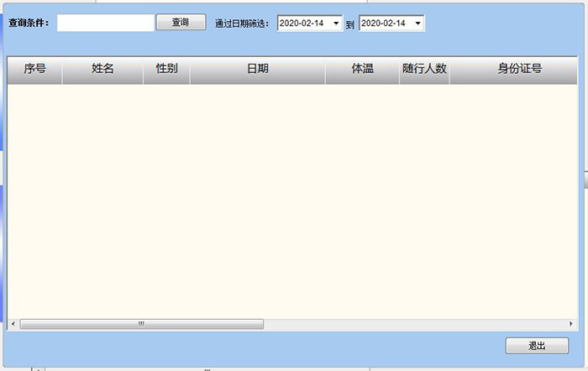Click the 查询条件 search input field

tap(105, 23)
